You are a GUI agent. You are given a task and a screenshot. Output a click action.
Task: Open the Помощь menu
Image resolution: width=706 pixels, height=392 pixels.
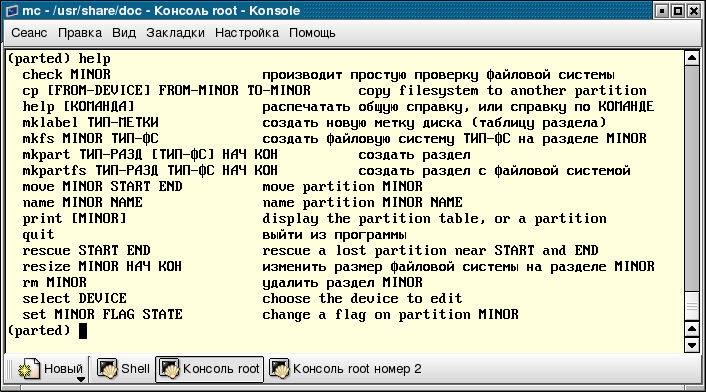coord(312,33)
